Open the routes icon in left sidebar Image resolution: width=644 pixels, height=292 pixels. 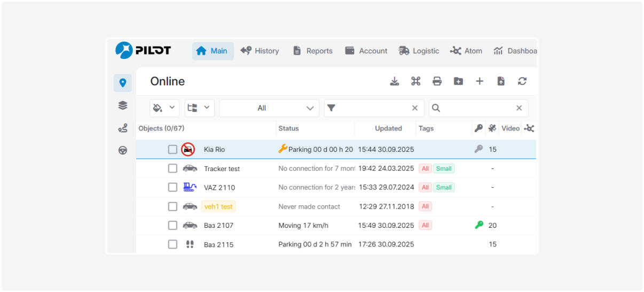coord(123,128)
